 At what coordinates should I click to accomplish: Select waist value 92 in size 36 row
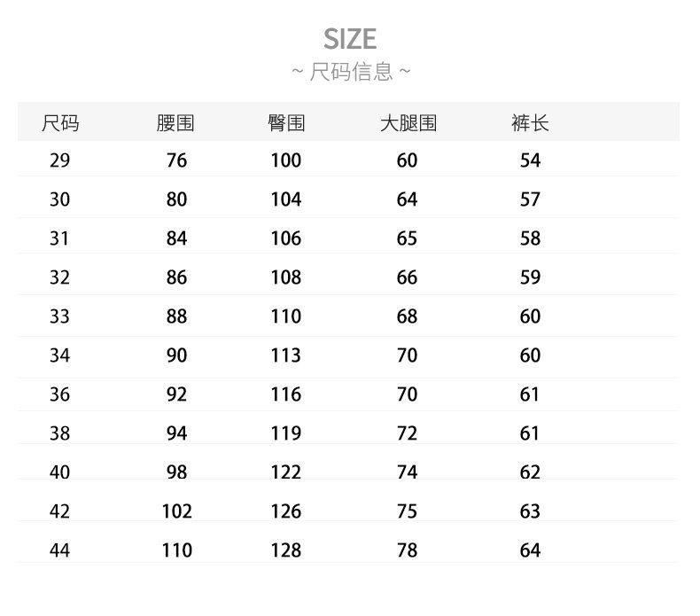pos(176,394)
